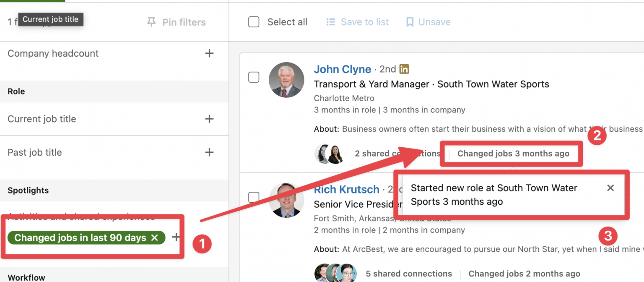Add another spotlight filter with the plus icon

click(x=176, y=237)
